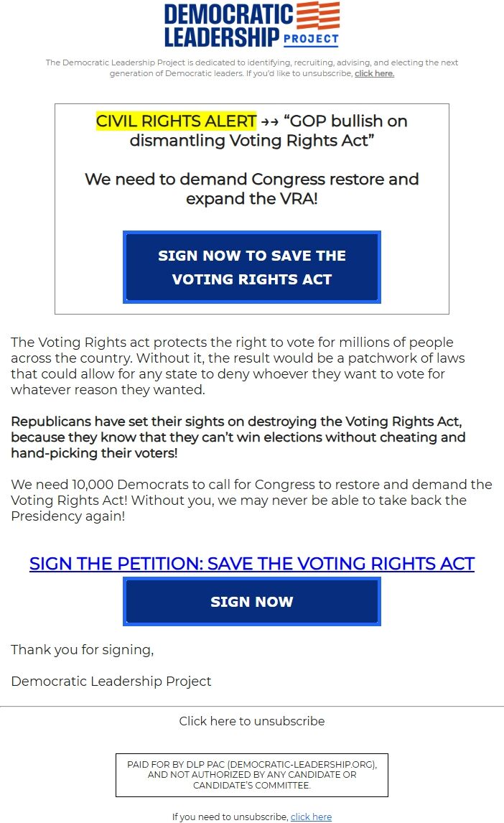The height and width of the screenshot is (823, 504).
Task: Open the SIGN THE PETITION: SAVE THE VOTING RIGHTS ACT link
Action: 252,563
